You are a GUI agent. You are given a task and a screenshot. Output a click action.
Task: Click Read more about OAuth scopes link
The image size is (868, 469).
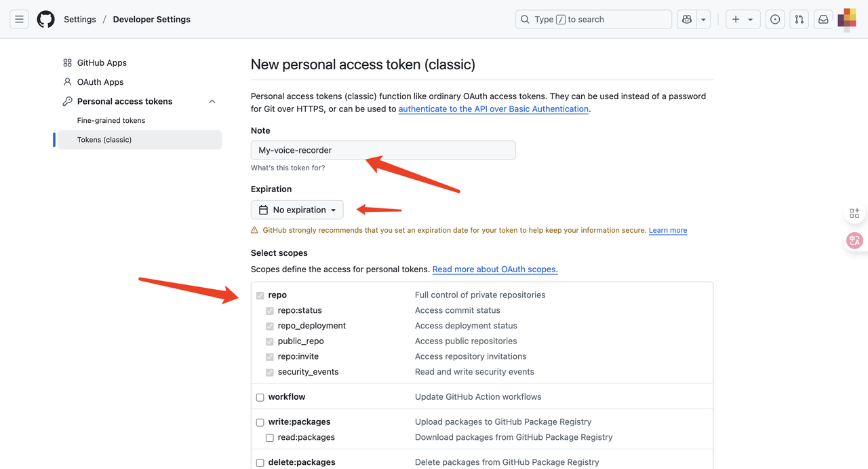(x=495, y=269)
